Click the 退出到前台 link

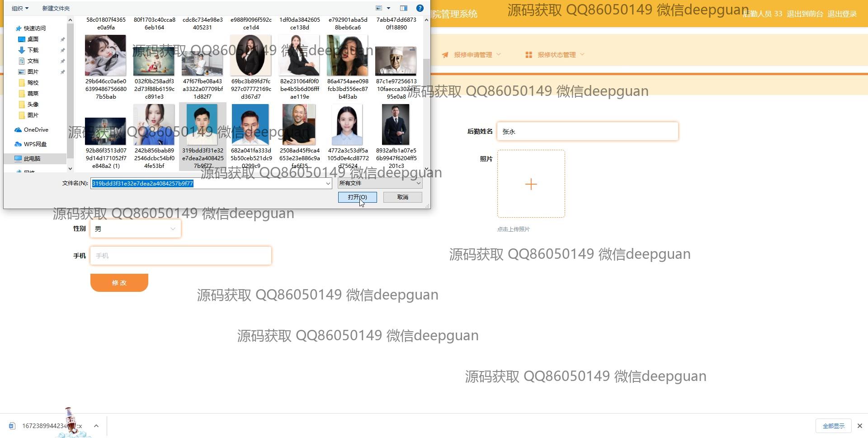pyautogui.click(x=805, y=14)
